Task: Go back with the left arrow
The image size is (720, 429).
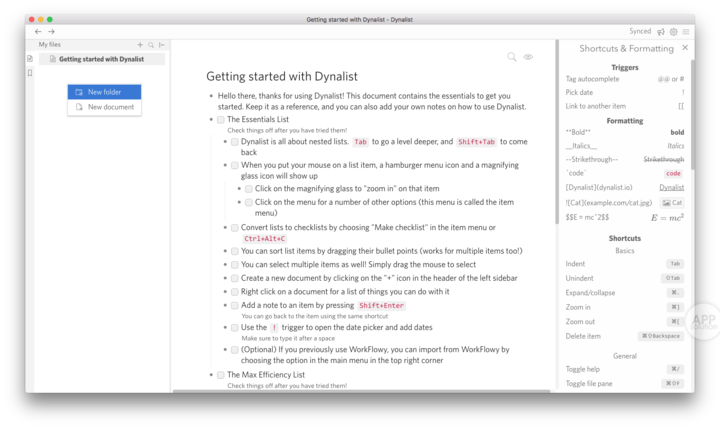Action: click(38, 32)
